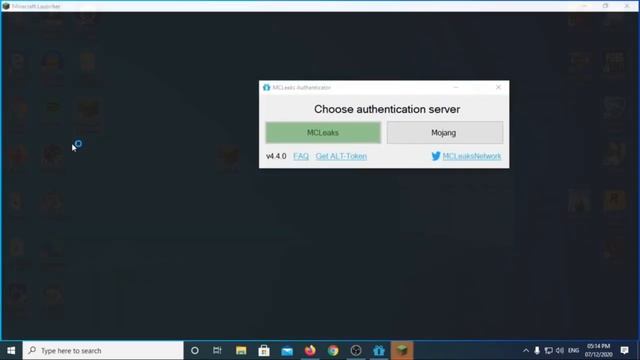Restore down the Minecraft Launcher window
640x360 pixels.
(605, 6)
